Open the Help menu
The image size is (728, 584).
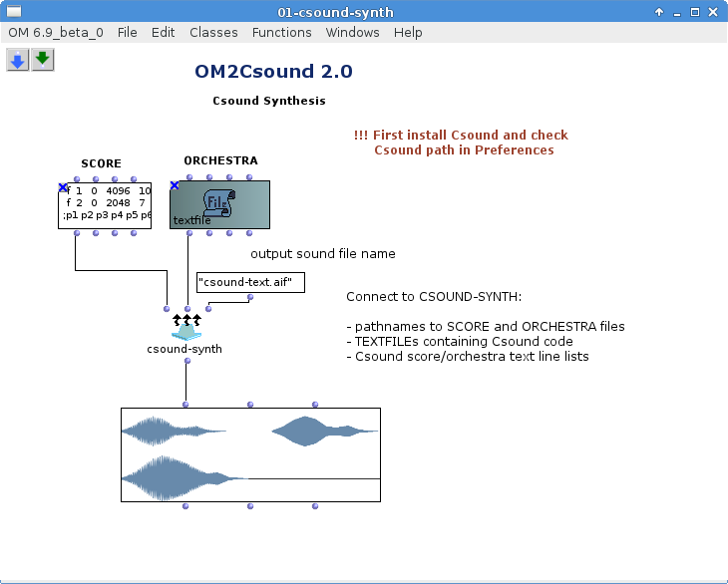point(408,33)
